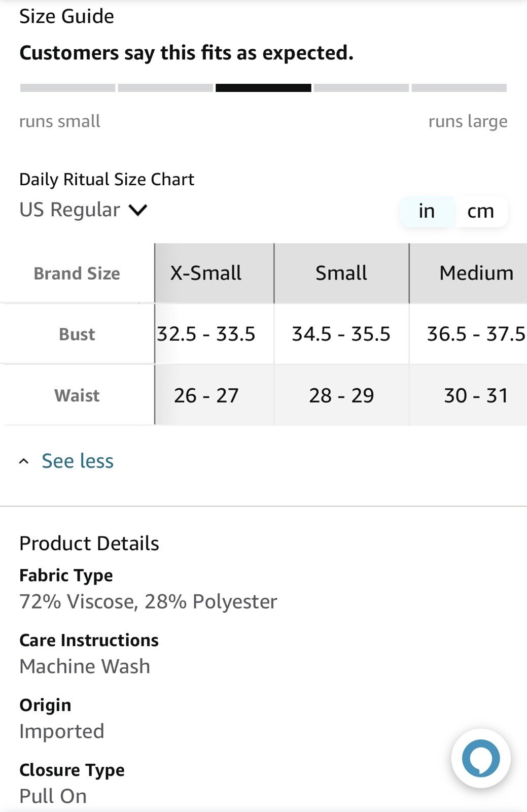
Task: Open the chat assistant bubble icon
Action: pos(481,758)
